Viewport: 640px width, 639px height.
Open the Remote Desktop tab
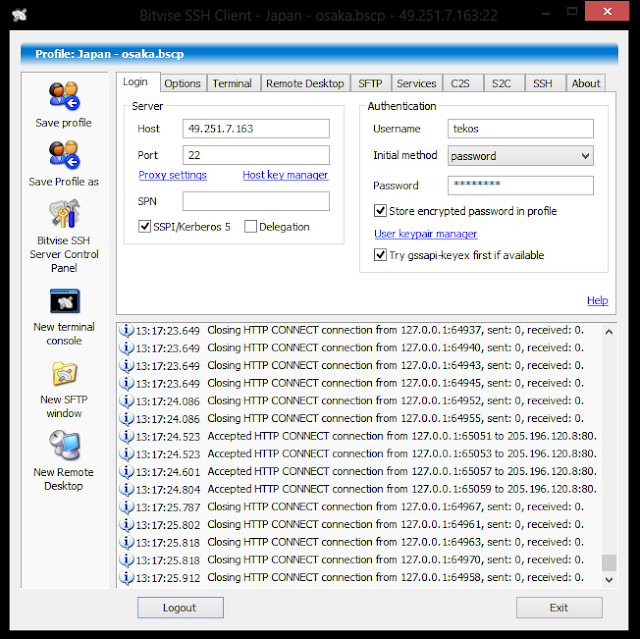click(x=305, y=83)
